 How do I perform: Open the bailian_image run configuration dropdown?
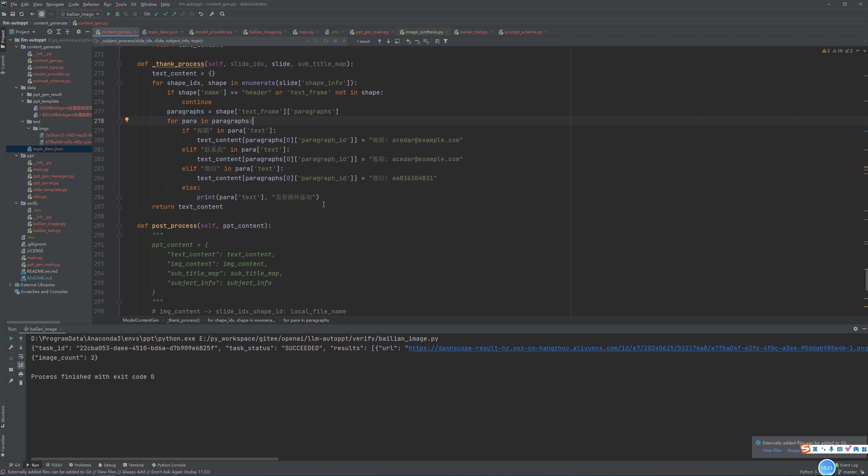[x=80, y=14]
